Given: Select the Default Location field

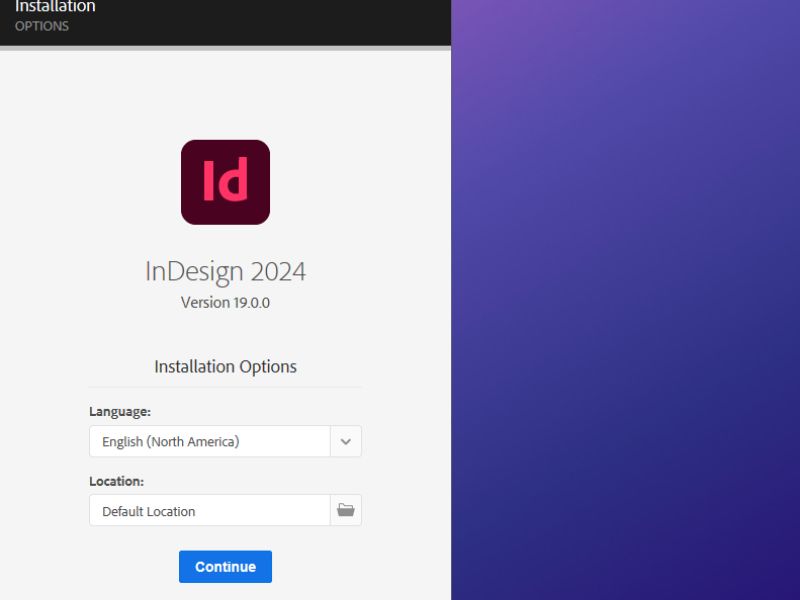Looking at the screenshot, I should [x=210, y=510].
